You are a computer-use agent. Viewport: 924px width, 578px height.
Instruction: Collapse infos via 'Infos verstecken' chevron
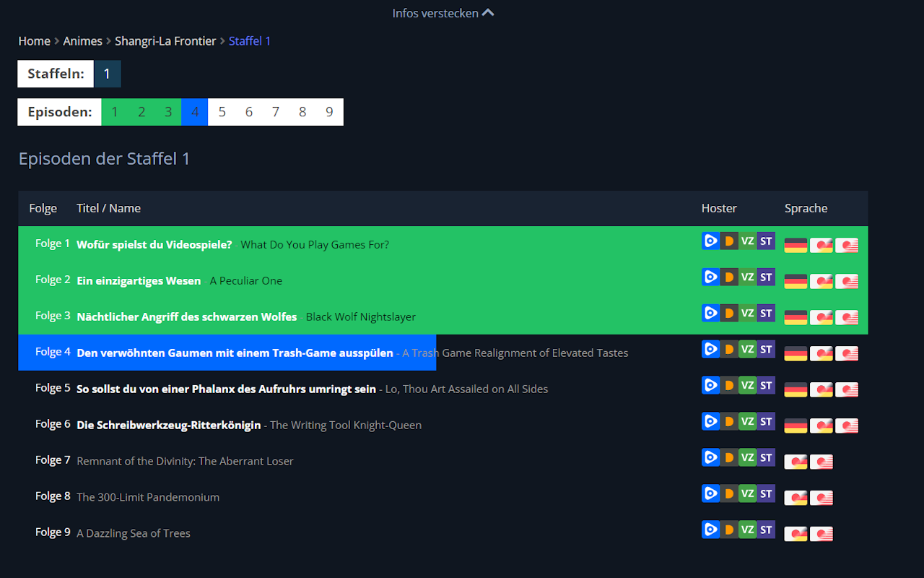tap(443, 12)
